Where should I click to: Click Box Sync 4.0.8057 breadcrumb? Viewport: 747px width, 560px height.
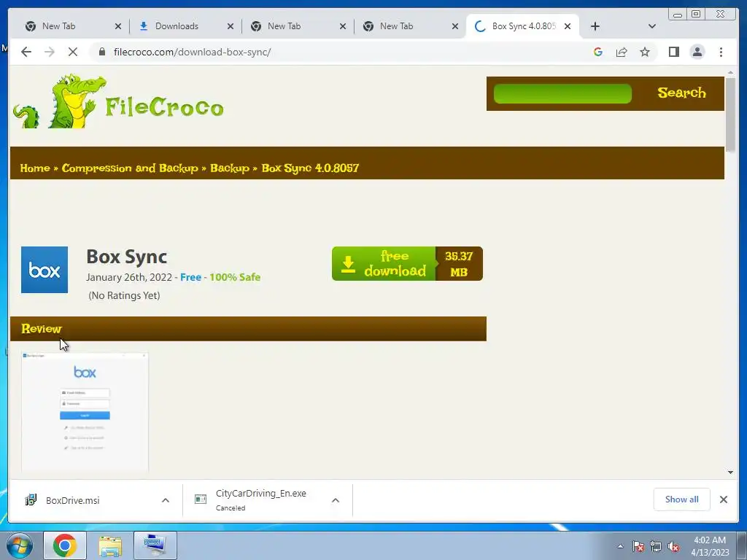(310, 168)
